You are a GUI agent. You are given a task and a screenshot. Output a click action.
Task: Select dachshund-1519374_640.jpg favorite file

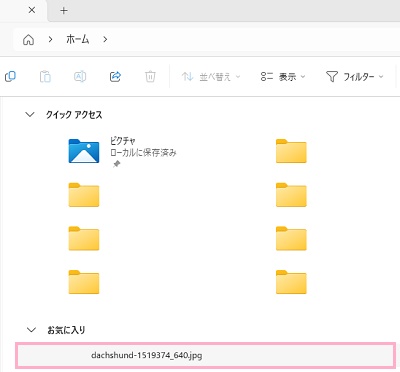tap(205, 355)
